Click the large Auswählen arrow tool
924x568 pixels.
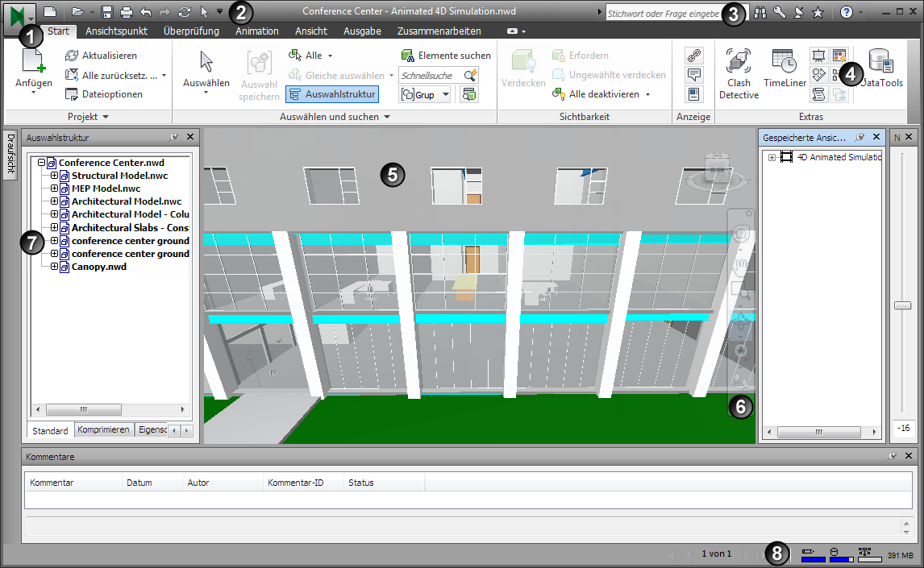206,69
